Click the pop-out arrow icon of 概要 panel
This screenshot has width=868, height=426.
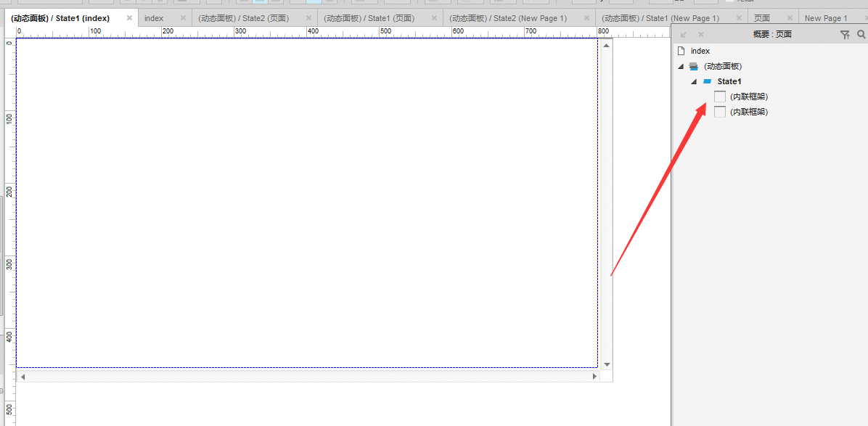[x=684, y=34]
